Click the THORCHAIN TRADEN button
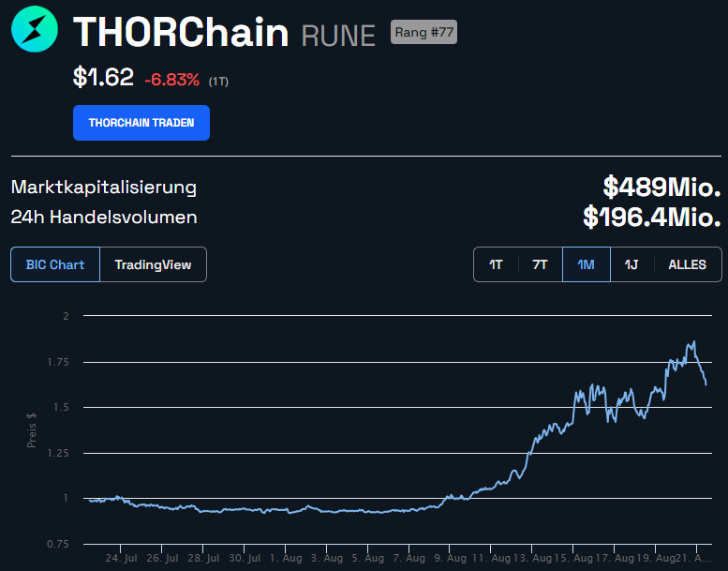Screen dimensions: 728x571 click(x=141, y=123)
